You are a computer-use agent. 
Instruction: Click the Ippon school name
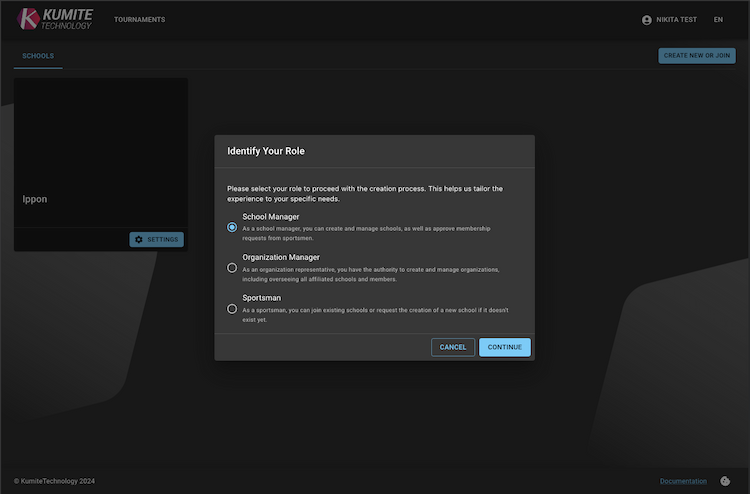pos(35,199)
